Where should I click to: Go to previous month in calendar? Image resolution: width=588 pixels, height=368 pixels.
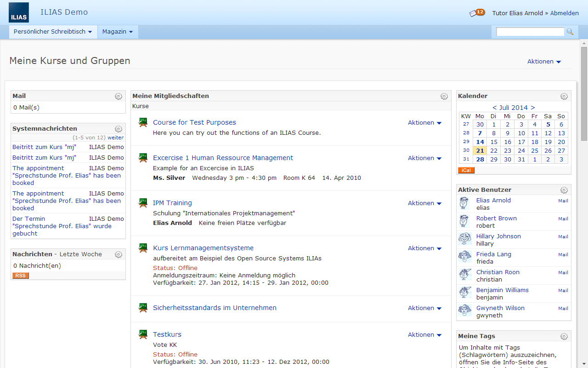[494, 108]
